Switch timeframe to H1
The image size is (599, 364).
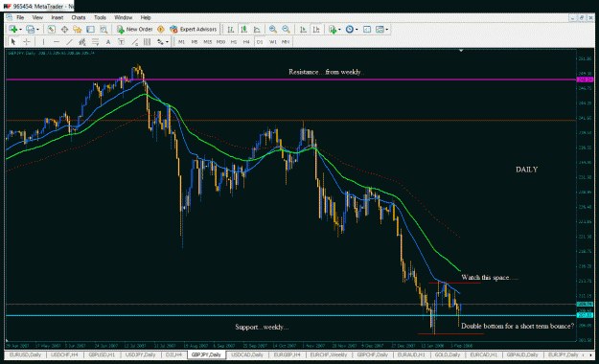pyautogui.click(x=234, y=41)
